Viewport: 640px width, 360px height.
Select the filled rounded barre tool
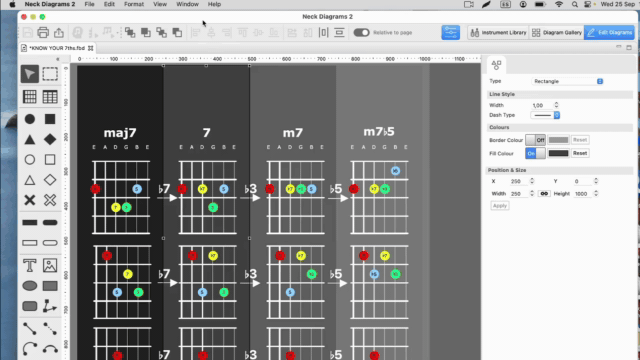[x=50, y=223]
